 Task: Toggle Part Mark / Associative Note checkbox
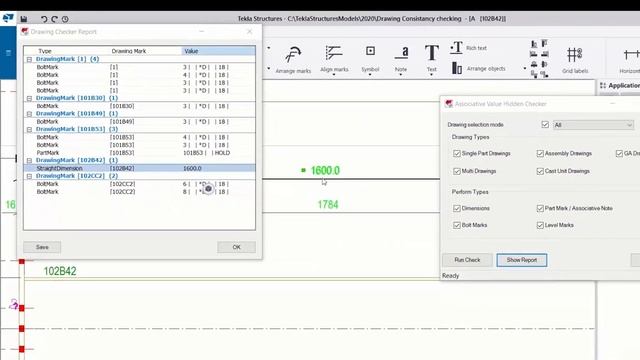pos(540,209)
